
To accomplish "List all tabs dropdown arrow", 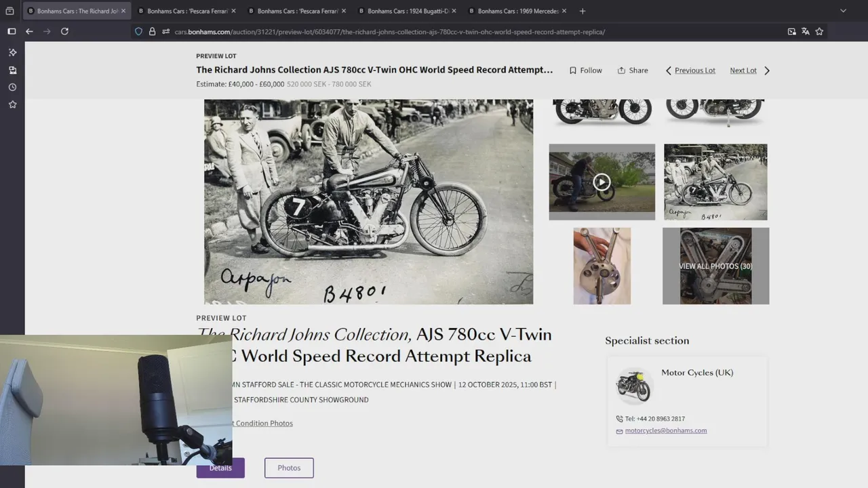I will tap(843, 11).
